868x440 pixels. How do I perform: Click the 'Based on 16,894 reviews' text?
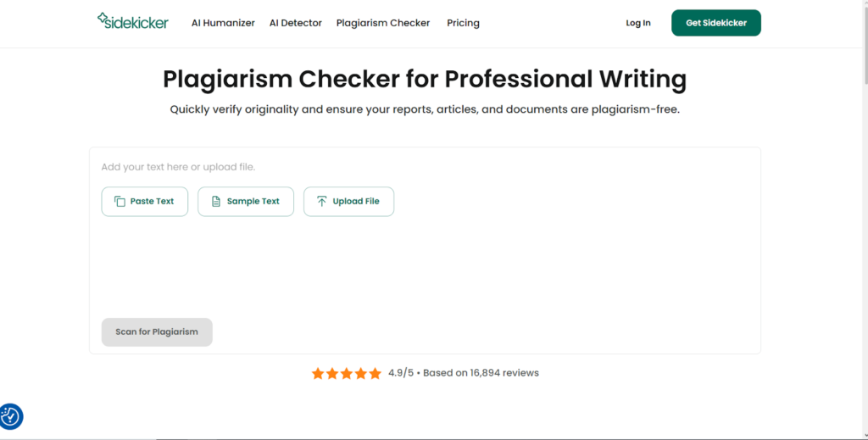[481, 373]
